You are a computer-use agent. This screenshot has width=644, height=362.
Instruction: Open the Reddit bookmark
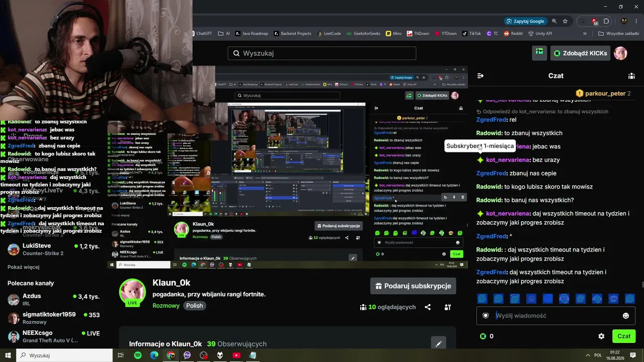tap(512, 34)
